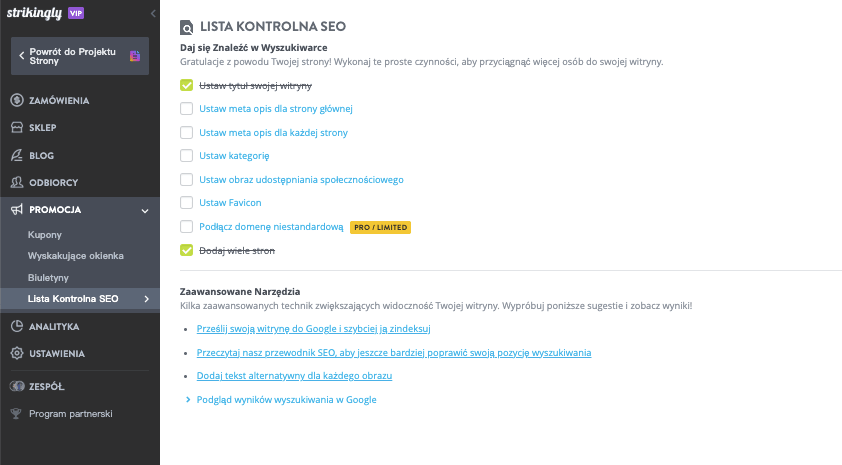Click the Ustawienia gear icon

click(x=17, y=353)
